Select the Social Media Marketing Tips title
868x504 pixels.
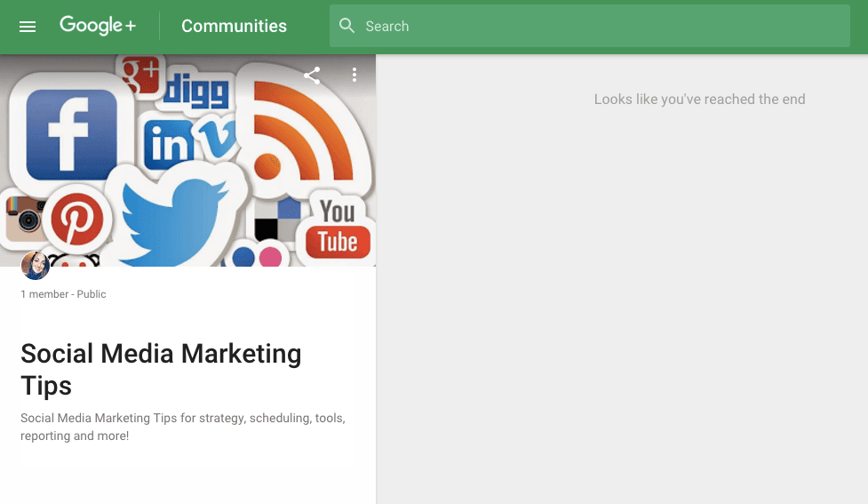click(x=161, y=369)
